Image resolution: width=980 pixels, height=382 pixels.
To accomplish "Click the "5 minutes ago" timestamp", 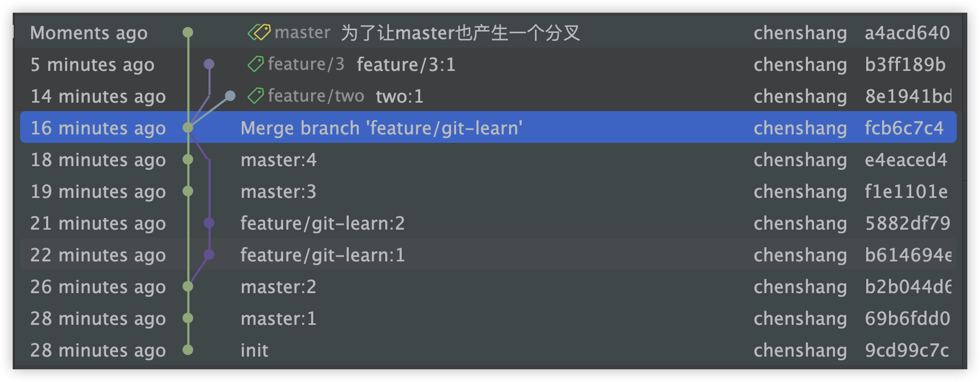I will [x=93, y=65].
